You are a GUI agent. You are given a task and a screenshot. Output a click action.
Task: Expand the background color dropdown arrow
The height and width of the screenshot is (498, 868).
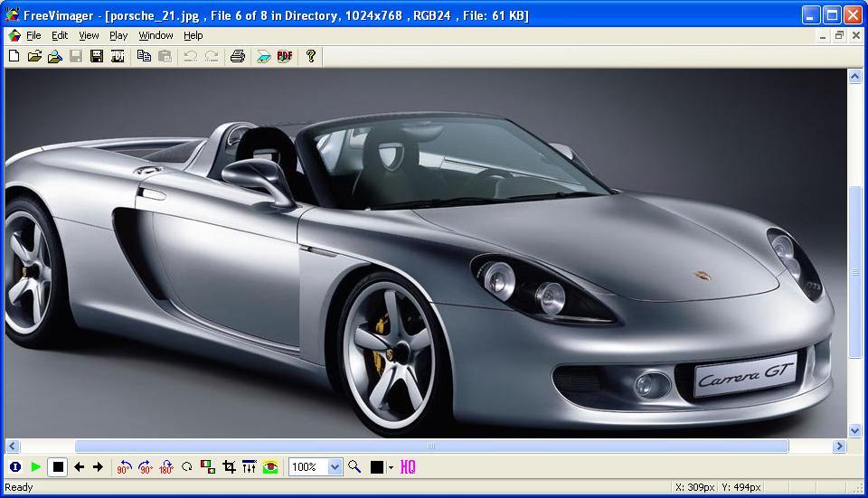point(391,467)
